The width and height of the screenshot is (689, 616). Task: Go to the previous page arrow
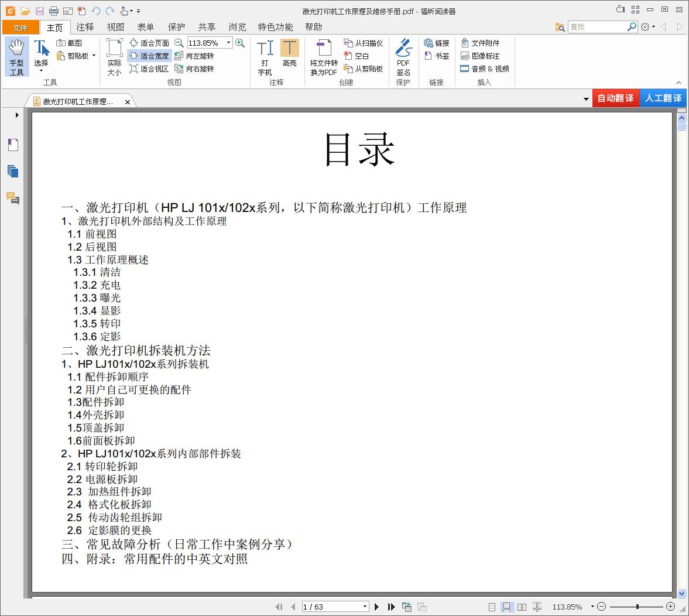pos(293,607)
